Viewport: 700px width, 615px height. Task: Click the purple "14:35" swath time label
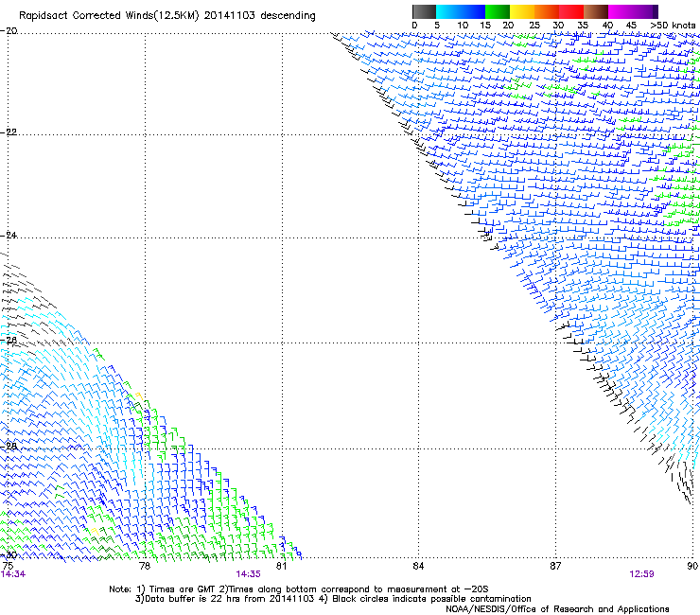(x=248, y=574)
